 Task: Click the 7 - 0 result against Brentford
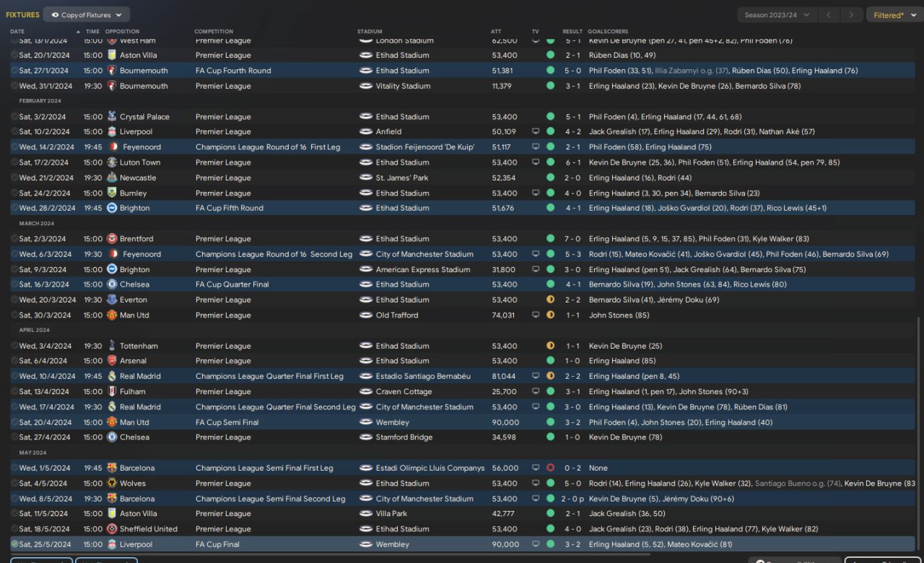(x=572, y=239)
